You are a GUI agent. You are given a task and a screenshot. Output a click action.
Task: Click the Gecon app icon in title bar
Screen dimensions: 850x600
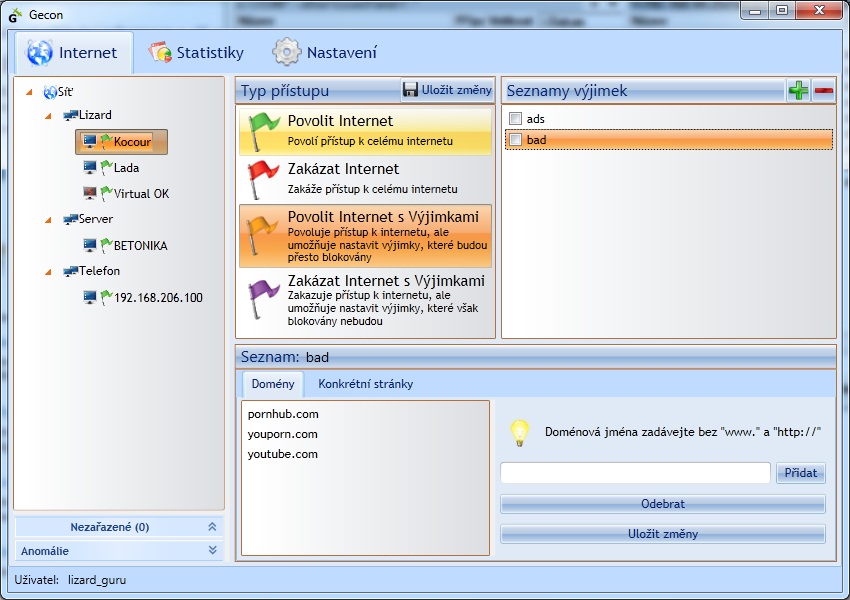coord(14,15)
